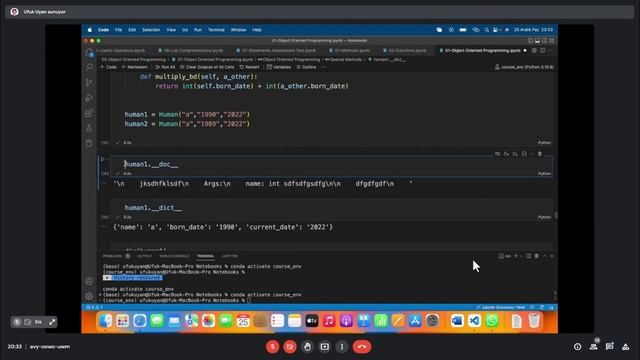Toggle the bottom panel layout icon
Viewport: 640px width, 360px height.
tap(538, 40)
